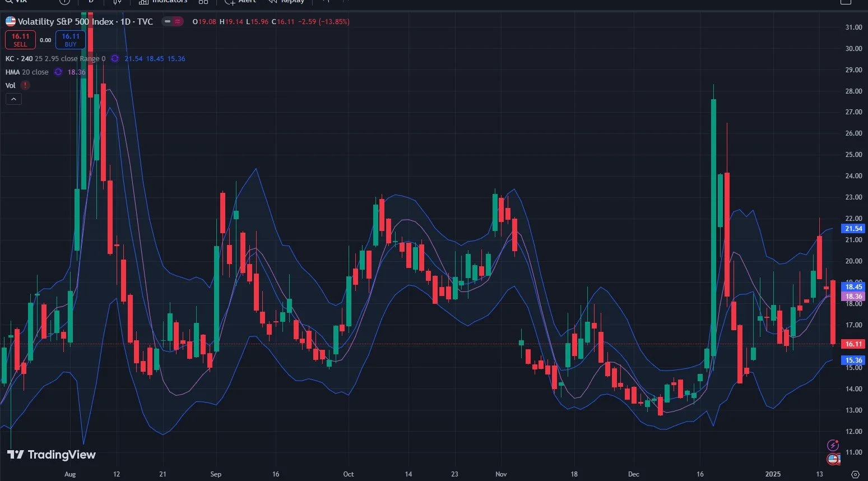Click the Volatility S&P 500 Index title
Screen dimensions: 868x481
point(66,21)
